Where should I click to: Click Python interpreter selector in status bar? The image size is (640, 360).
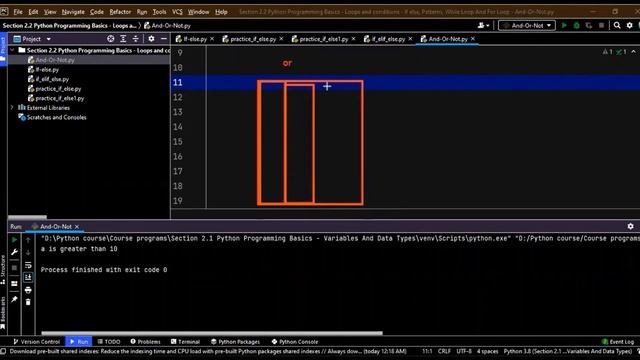(x=567, y=351)
